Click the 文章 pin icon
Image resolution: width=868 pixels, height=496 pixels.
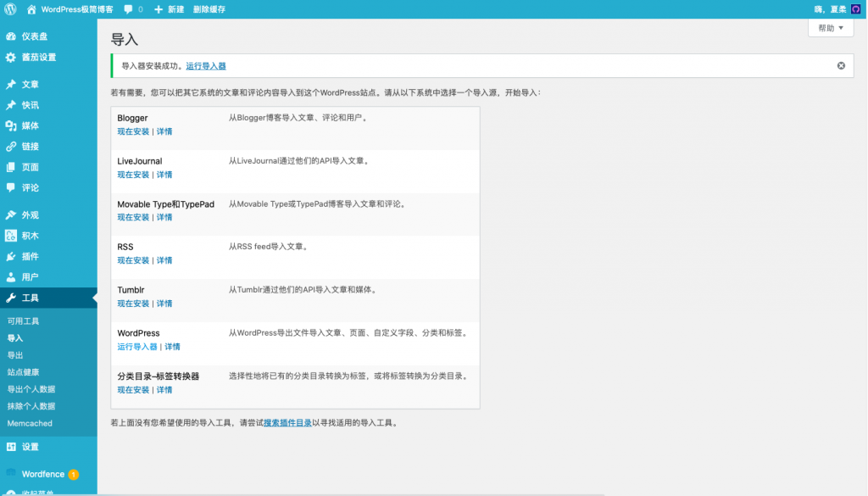pyautogui.click(x=11, y=84)
